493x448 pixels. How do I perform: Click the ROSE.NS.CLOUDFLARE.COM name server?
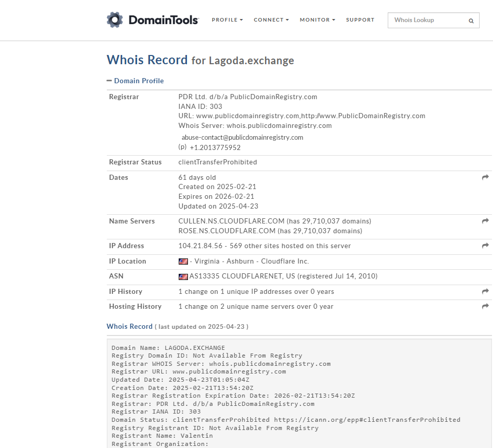click(227, 231)
